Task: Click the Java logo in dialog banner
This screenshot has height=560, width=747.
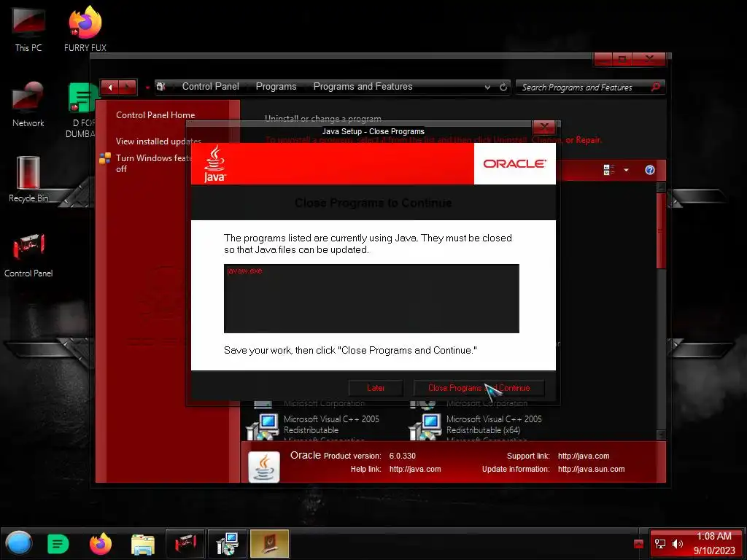Action: click(x=215, y=163)
